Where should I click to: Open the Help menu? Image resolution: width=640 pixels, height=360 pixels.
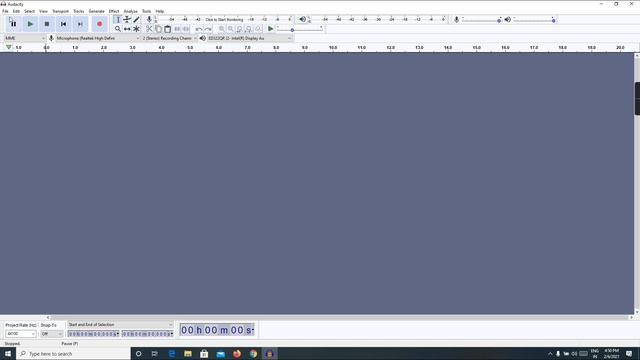tap(160, 11)
